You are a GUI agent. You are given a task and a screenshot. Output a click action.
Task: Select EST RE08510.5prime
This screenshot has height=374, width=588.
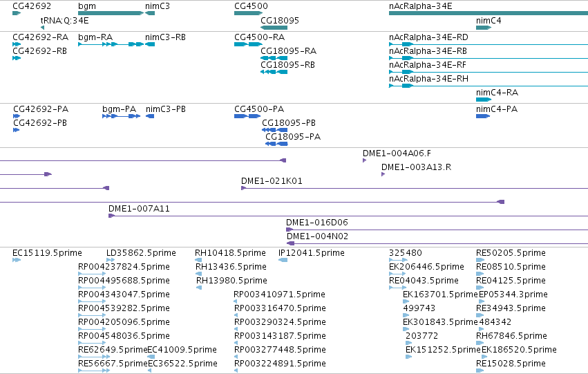511,267
